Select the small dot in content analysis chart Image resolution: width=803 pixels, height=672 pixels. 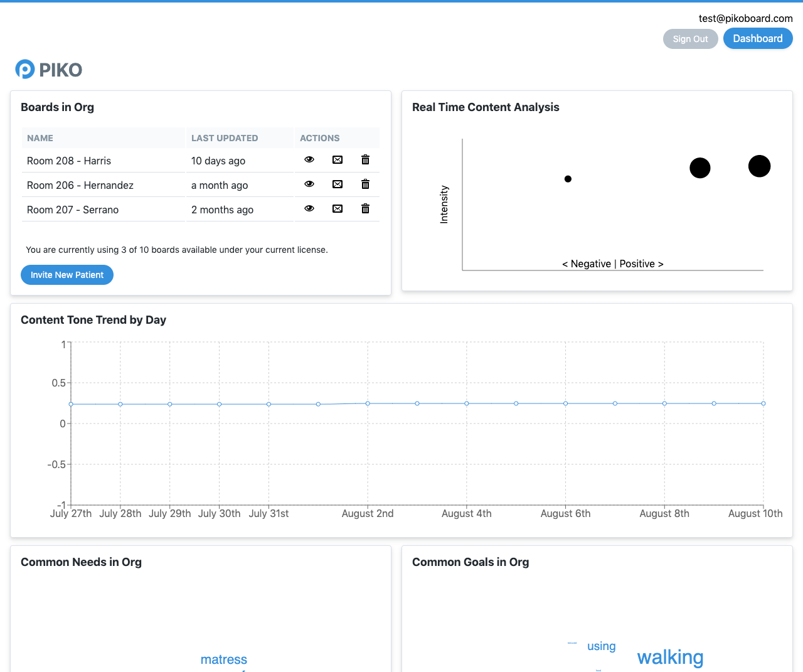pos(568,179)
